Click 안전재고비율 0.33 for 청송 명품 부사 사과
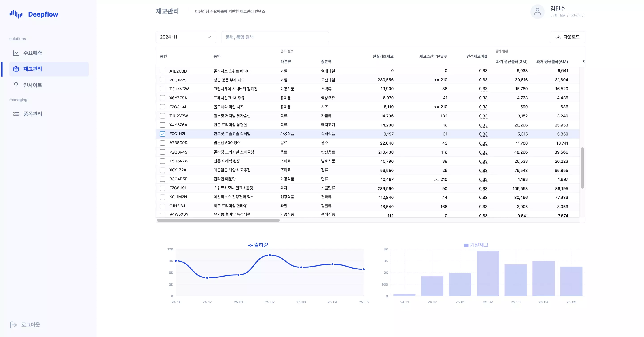Image resolution: width=644 pixels, height=337 pixels. [483, 80]
